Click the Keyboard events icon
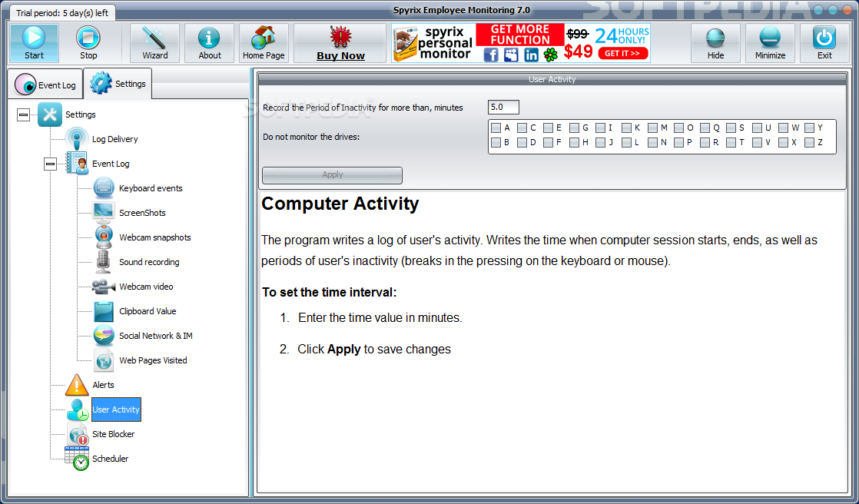Screen dimensions: 859x504 click(x=104, y=188)
